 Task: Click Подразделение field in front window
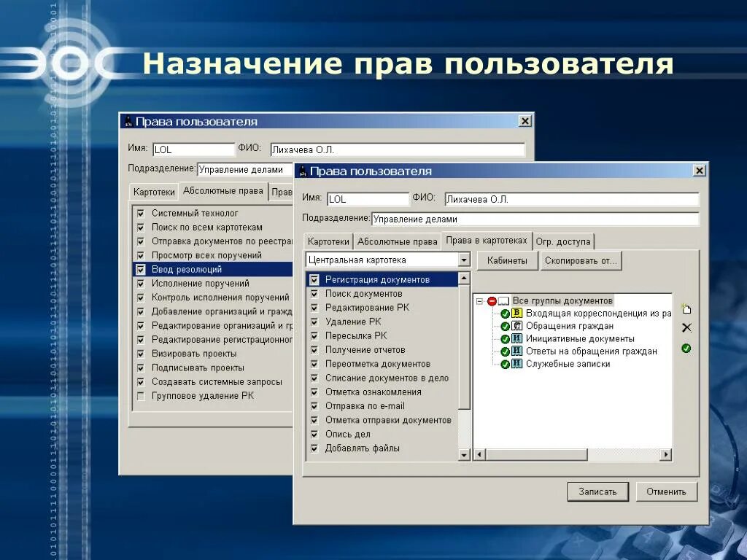(535, 219)
